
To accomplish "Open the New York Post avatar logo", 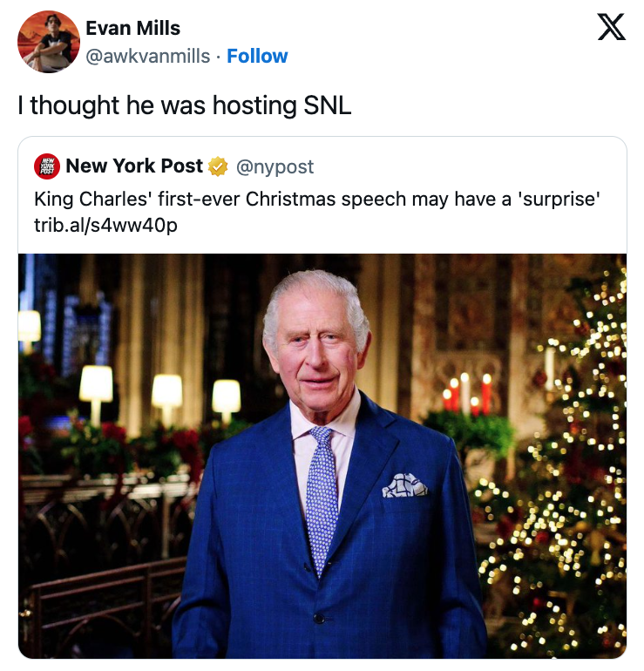I will coord(47,166).
